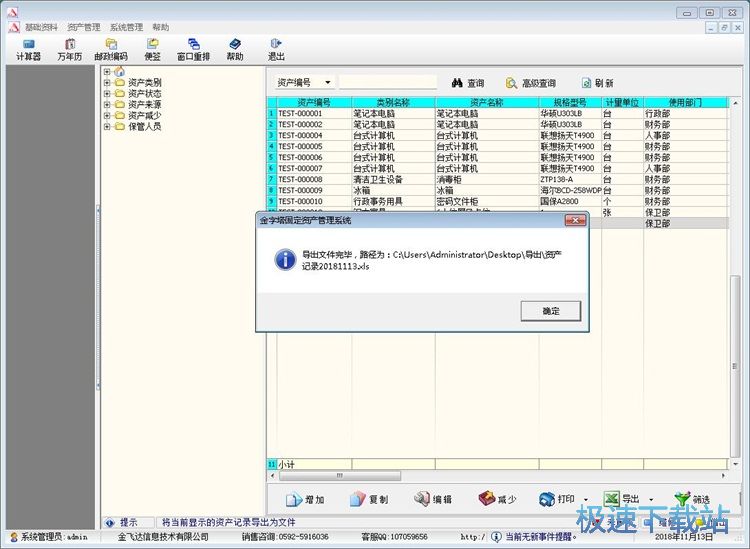Viewport: 750px width, 549px height.
Task: Click the 使用部门 column header
Action: click(685, 102)
